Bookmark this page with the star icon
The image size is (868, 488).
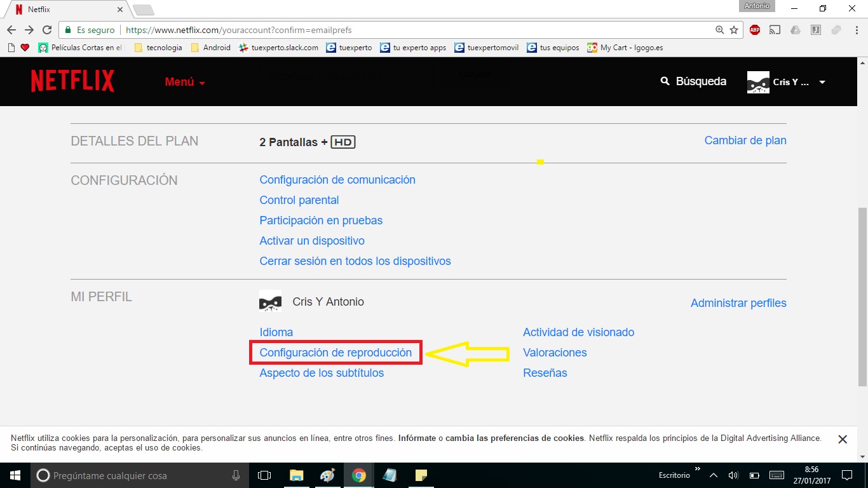[734, 30]
